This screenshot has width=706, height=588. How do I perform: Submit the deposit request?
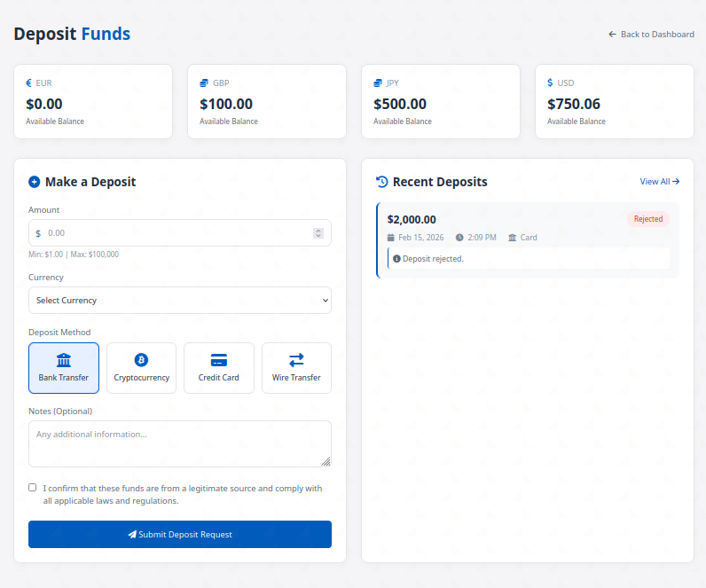click(x=180, y=535)
